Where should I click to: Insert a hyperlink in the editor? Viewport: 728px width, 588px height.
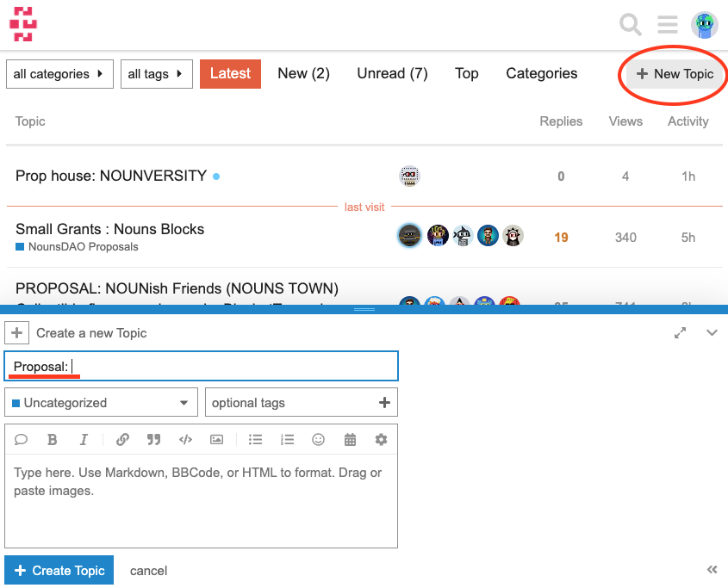122,439
